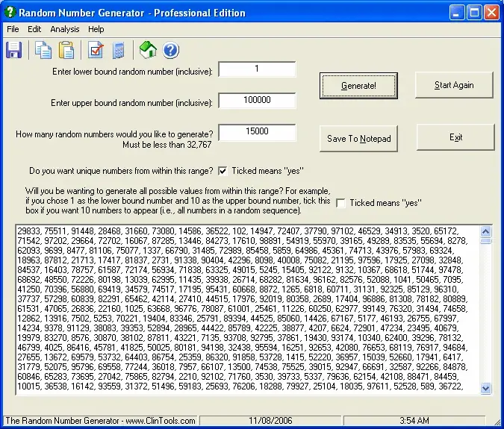The width and height of the screenshot is (504, 429).
Task: Open the Analysis menu
Action: pyautogui.click(x=65, y=29)
